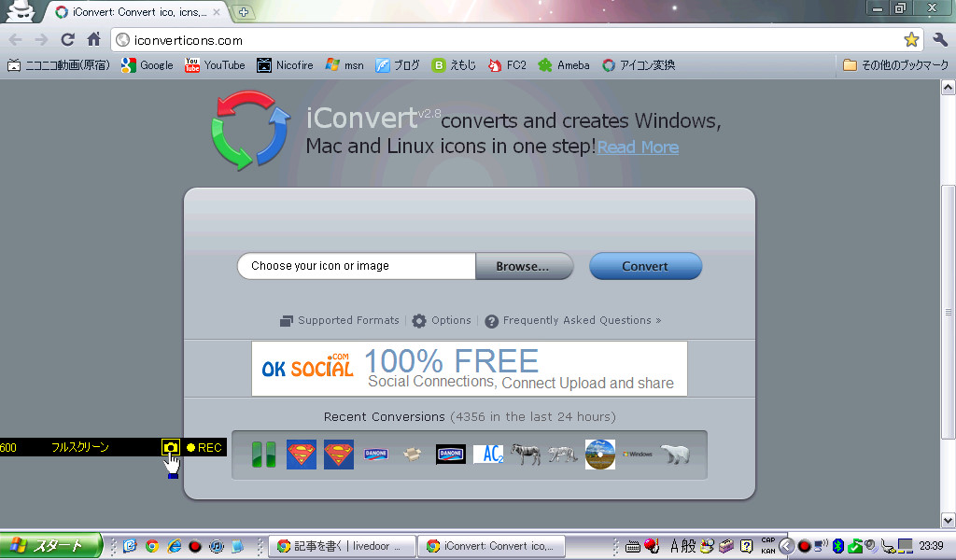Click the iConvert circular arrows logo
Viewport: 956px width, 560px height.
[250, 131]
